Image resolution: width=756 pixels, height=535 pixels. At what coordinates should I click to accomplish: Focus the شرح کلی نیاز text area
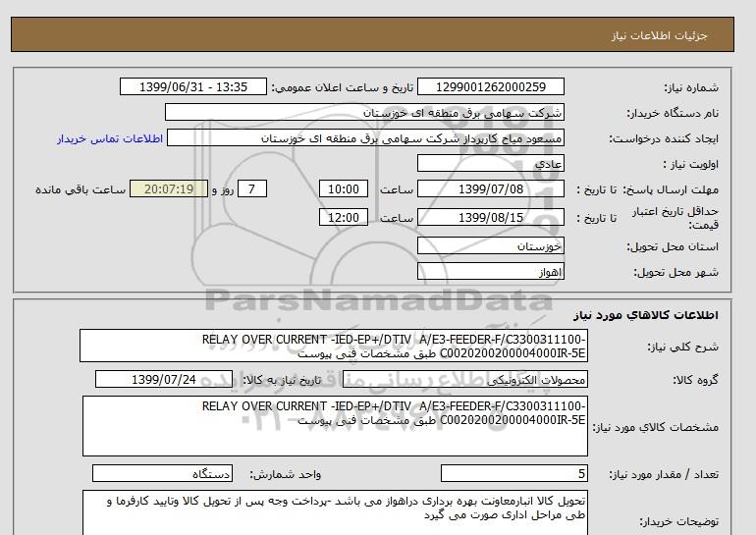point(334,347)
